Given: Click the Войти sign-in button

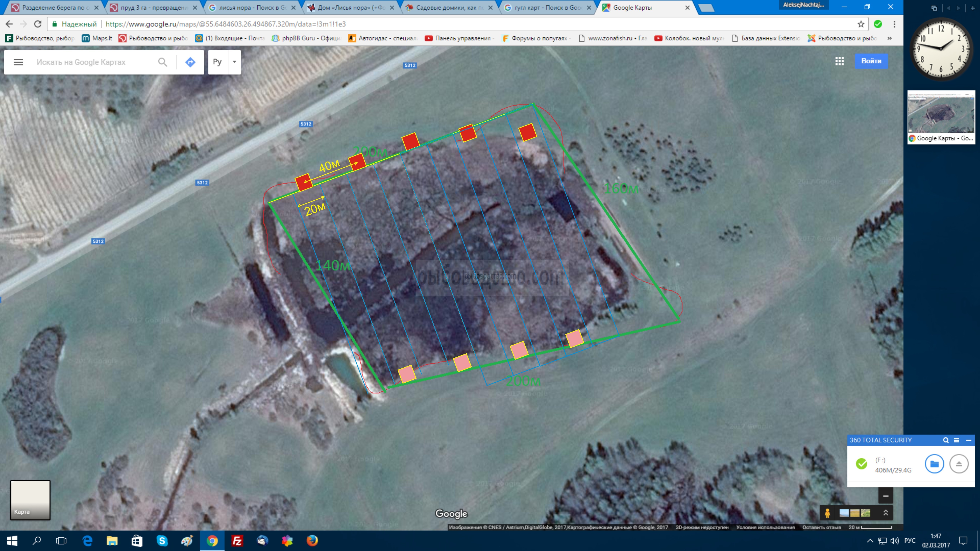Looking at the screenshot, I should click(x=871, y=61).
